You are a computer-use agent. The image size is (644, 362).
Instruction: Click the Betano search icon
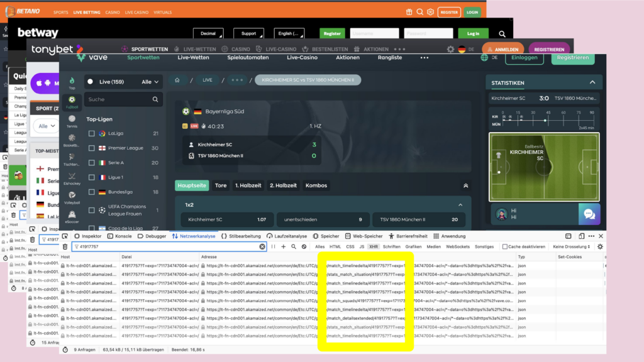[x=419, y=12]
